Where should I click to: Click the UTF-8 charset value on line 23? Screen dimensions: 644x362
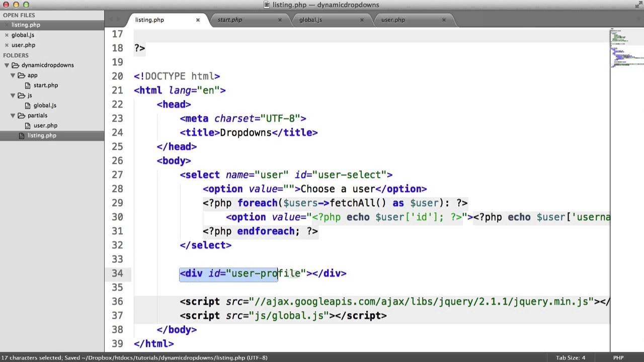point(280,118)
